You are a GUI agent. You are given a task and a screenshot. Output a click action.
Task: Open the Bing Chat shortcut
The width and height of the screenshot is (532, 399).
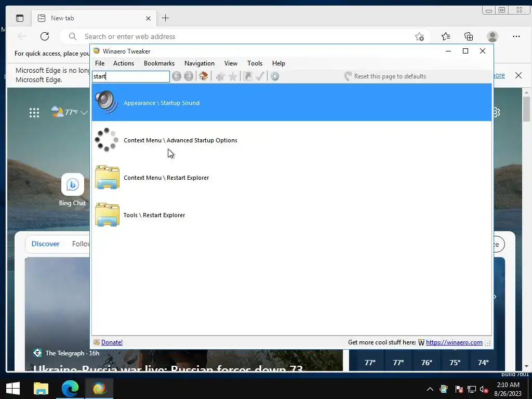[x=72, y=190]
